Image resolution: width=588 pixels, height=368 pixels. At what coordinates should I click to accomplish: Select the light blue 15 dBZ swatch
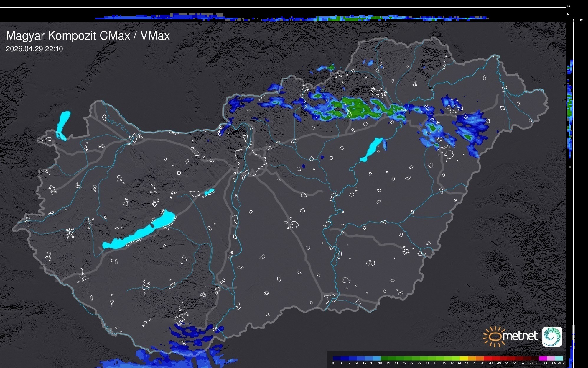point(376,358)
